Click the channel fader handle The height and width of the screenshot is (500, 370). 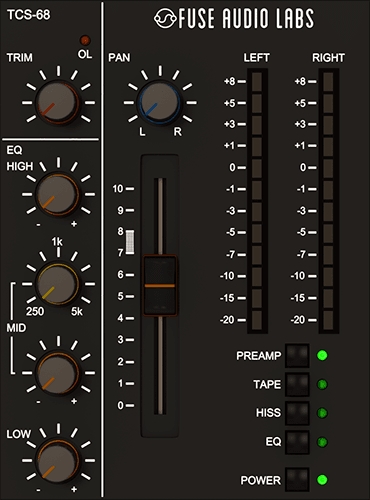click(160, 286)
